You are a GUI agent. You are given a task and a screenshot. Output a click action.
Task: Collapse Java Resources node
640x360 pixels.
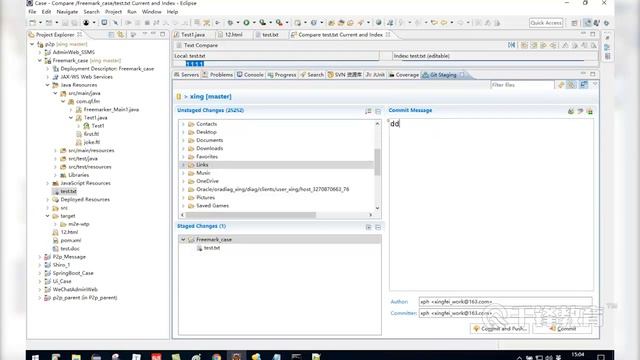tap(47, 85)
